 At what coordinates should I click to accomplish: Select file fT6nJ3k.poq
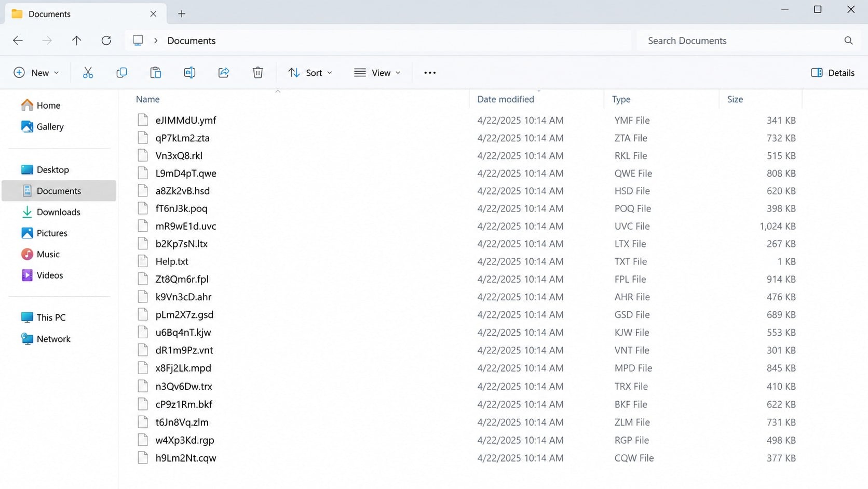point(181,209)
